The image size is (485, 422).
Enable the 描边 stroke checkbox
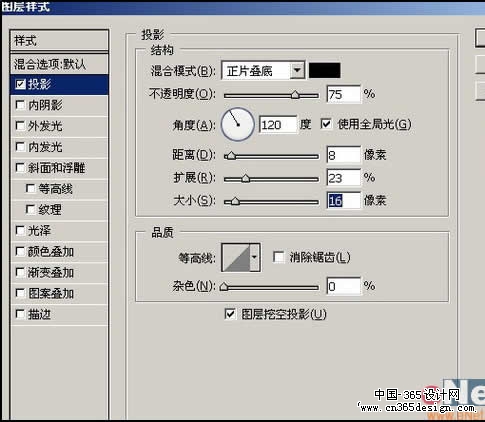pyautogui.click(x=20, y=314)
